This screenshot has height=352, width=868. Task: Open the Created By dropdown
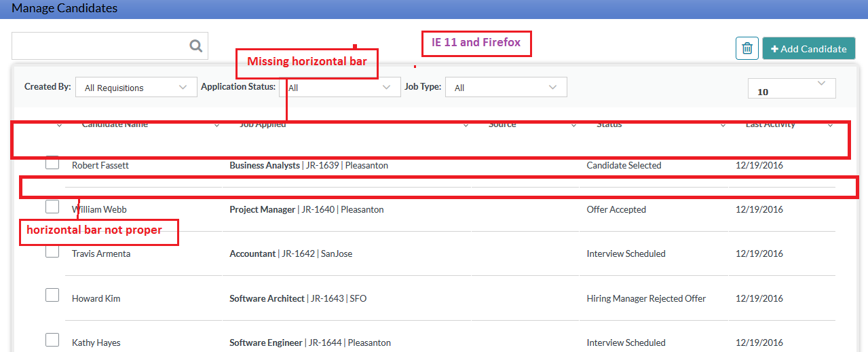tap(136, 88)
